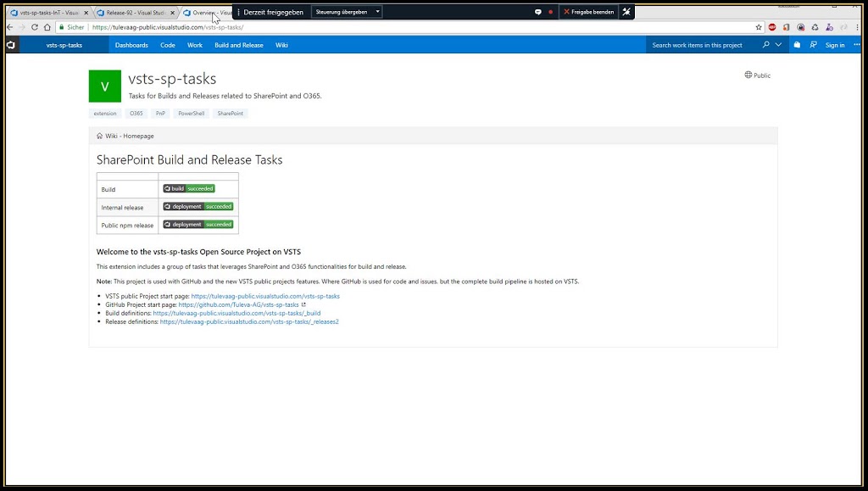This screenshot has height=491, width=868.
Task: Open the Code hub
Action: coord(168,46)
